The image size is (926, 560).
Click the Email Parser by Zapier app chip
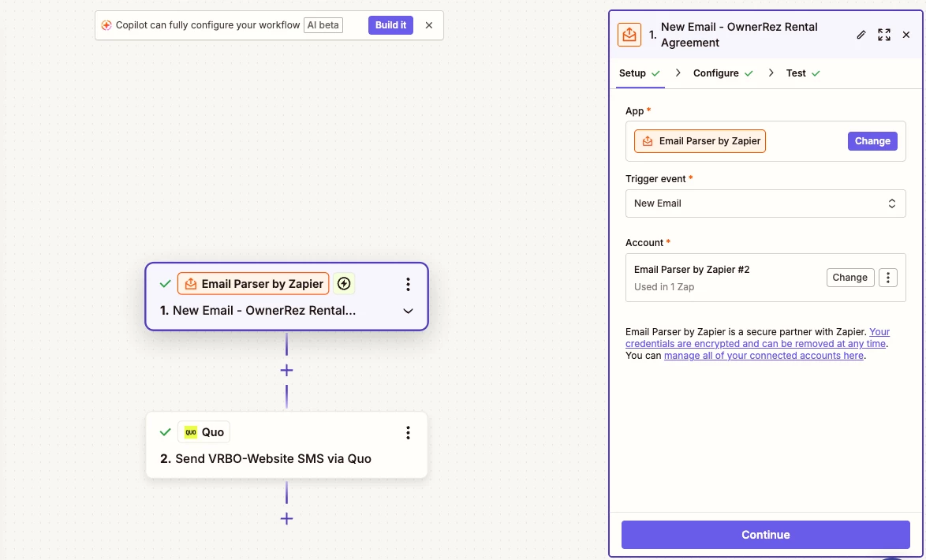coord(700,141)
